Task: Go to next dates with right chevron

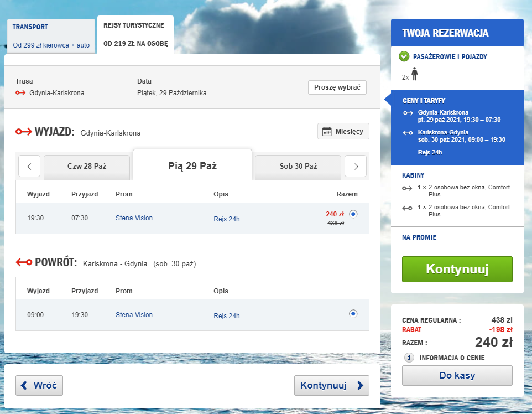Action: point(356,166)
